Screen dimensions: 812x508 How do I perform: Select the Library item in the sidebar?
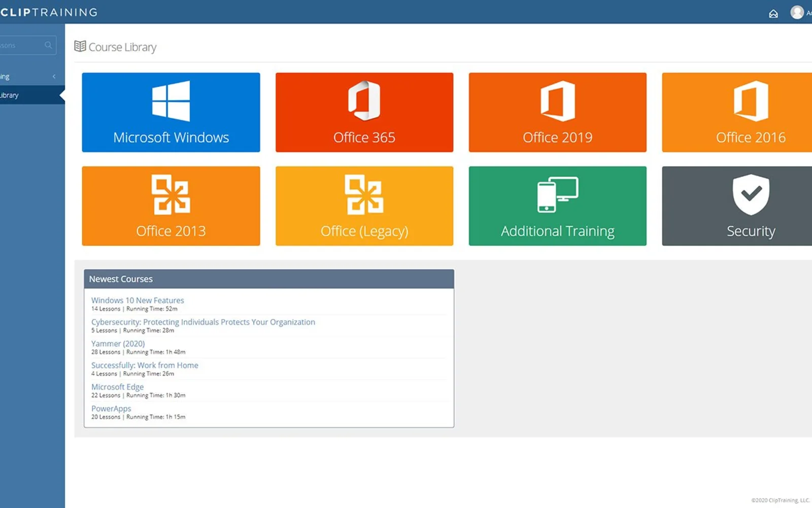[x=32, y=95]
